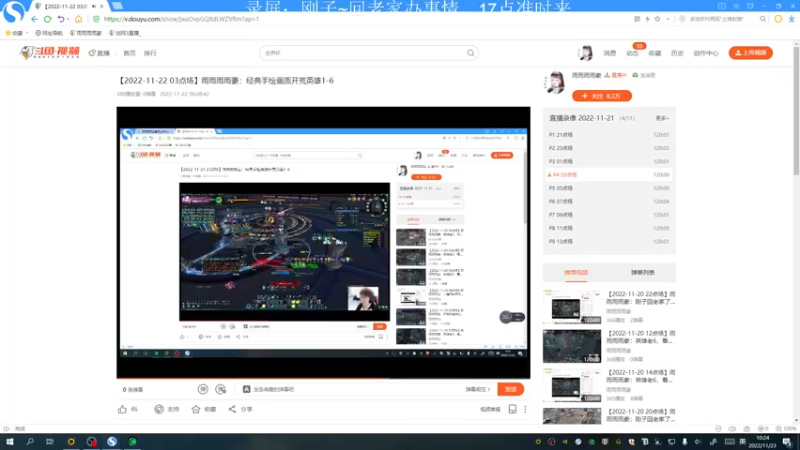
Task: Open 弹幕礼仪 etiquette link
Action: pyautogui.click(x=478, y=389)
